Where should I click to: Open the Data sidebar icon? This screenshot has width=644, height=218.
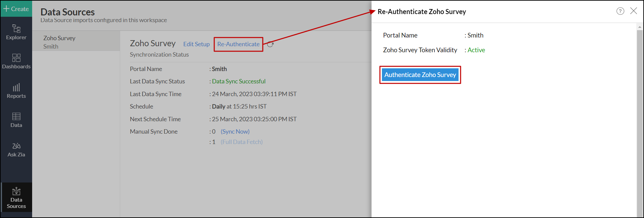[16, 120]
